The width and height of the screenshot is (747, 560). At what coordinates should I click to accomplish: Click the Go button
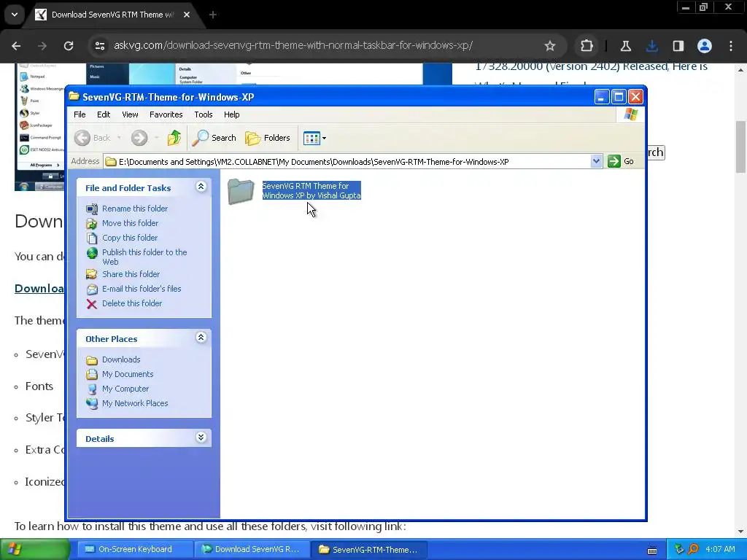[x=622, y=161]
